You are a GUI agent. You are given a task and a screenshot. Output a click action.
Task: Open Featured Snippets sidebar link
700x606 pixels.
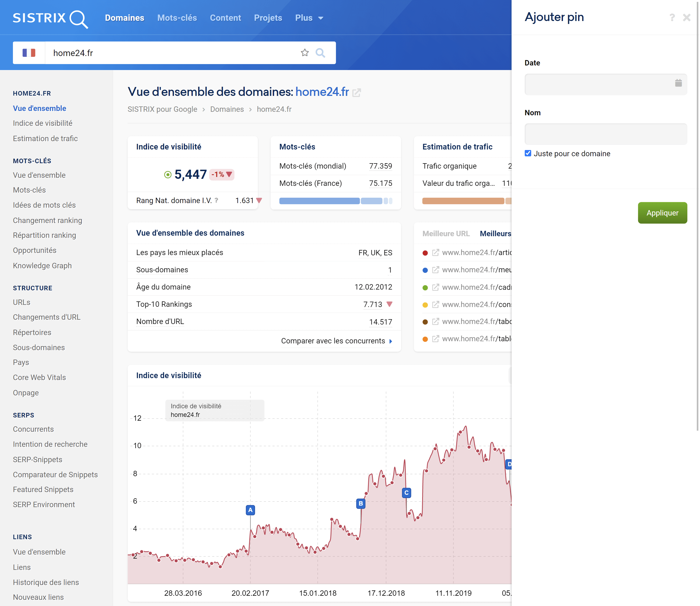pyautogui.click(x=43, y=489)
